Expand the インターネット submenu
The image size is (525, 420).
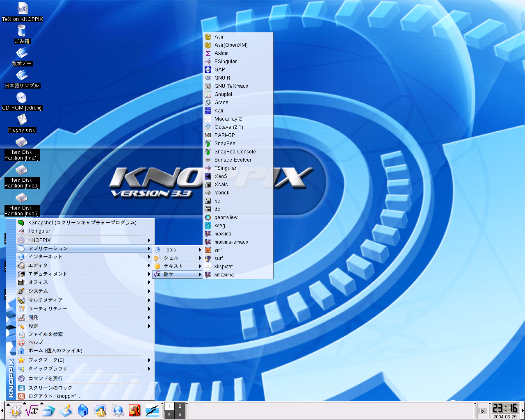[84, 257]
